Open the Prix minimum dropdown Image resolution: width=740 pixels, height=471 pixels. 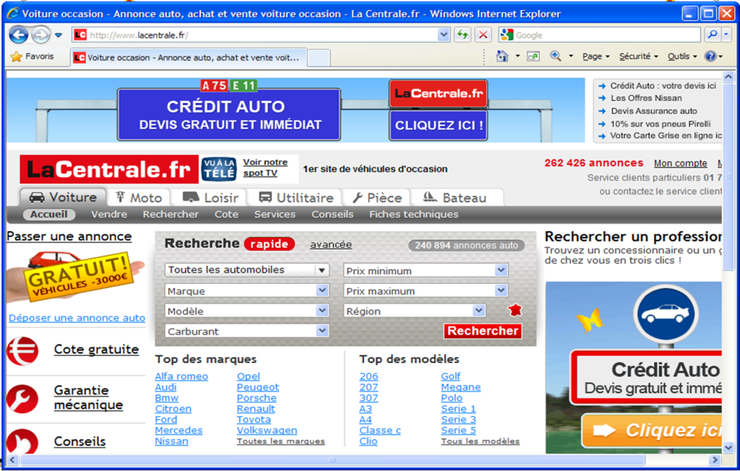[501, 270]
